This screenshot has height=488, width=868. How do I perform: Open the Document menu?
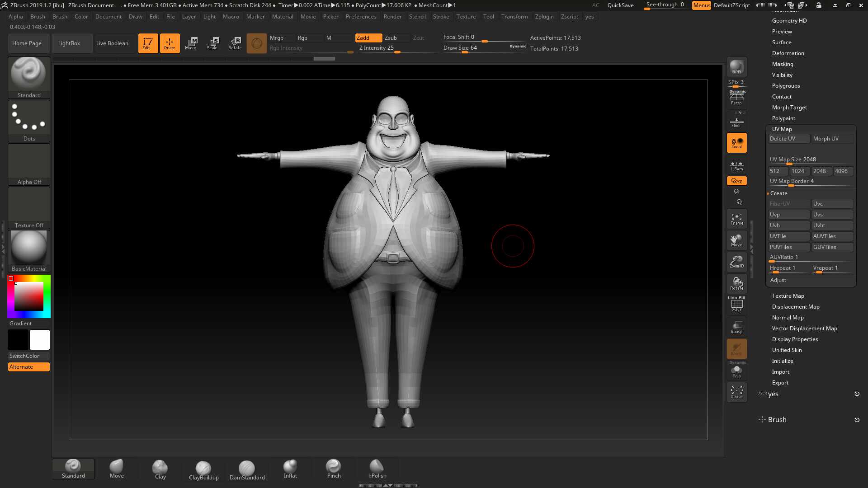coord(108,17)
